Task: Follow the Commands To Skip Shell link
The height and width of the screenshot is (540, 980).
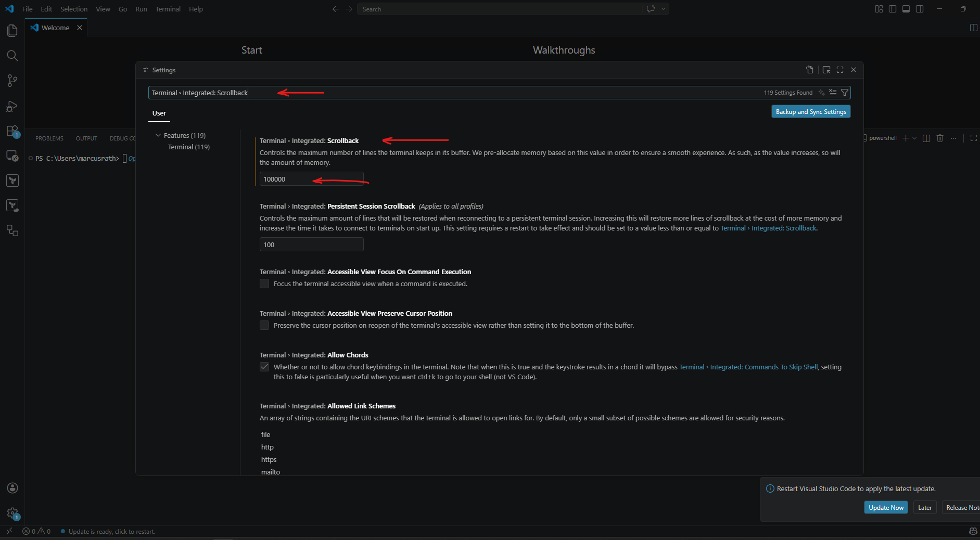Action: (x=748, y=367)
